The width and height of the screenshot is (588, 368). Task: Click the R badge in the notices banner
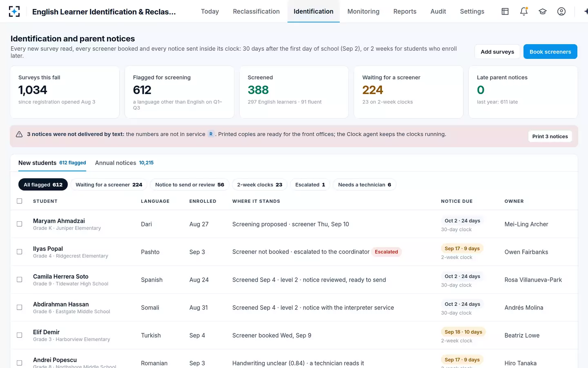(211, 134)
